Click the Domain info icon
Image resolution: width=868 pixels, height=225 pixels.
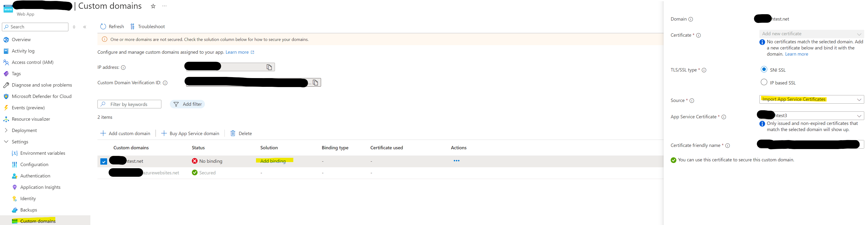[690, 19]
